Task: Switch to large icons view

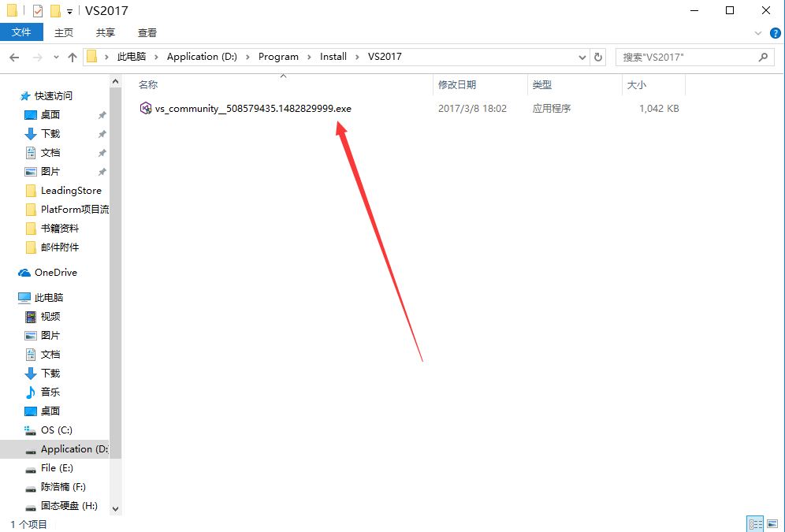Action: tap(772, 524)
